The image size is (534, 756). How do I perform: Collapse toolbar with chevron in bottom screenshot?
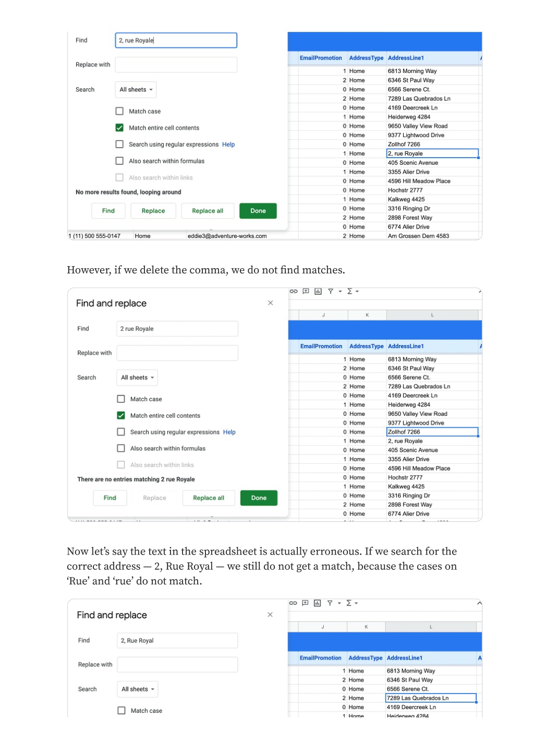[479, 603]
